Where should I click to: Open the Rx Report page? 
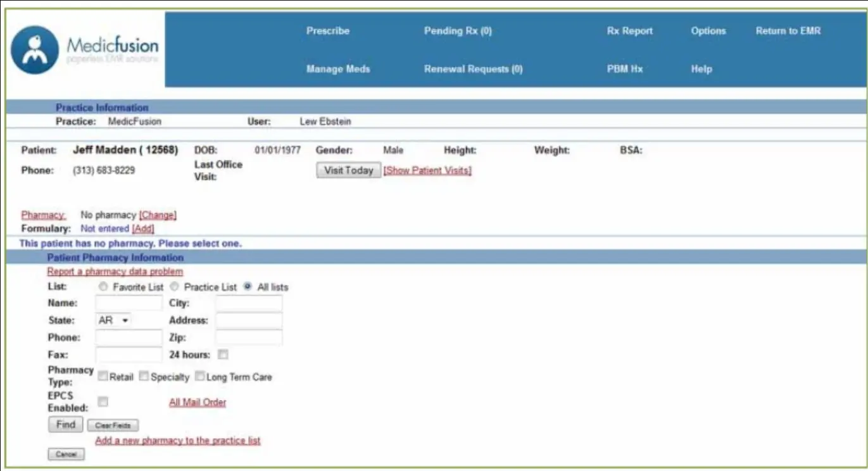pos(629,30)
